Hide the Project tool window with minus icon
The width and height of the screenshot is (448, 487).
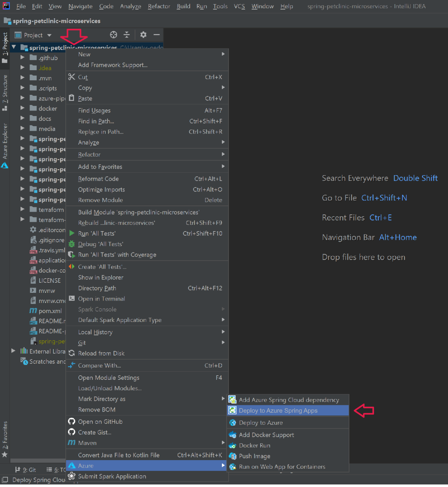157,35
